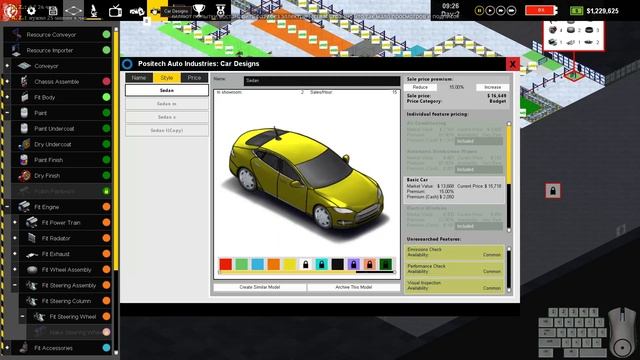Choose the green paint color swatch
This screenshot has height=360, width=640.
click(242, 264)
